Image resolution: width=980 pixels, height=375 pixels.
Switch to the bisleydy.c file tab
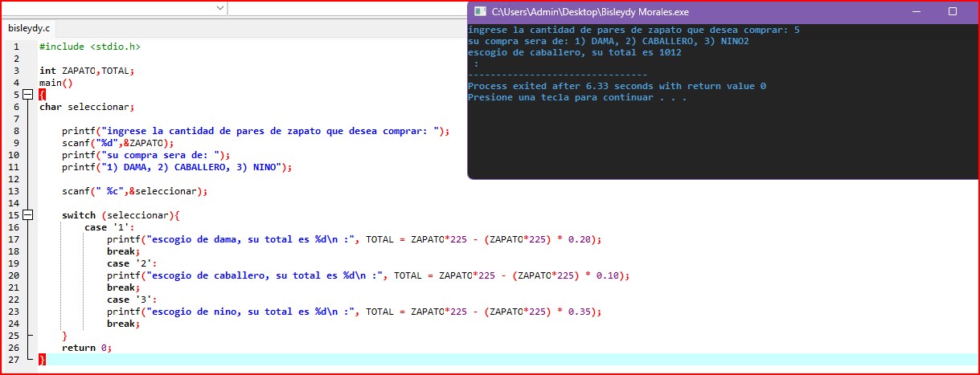coord(29,27)
